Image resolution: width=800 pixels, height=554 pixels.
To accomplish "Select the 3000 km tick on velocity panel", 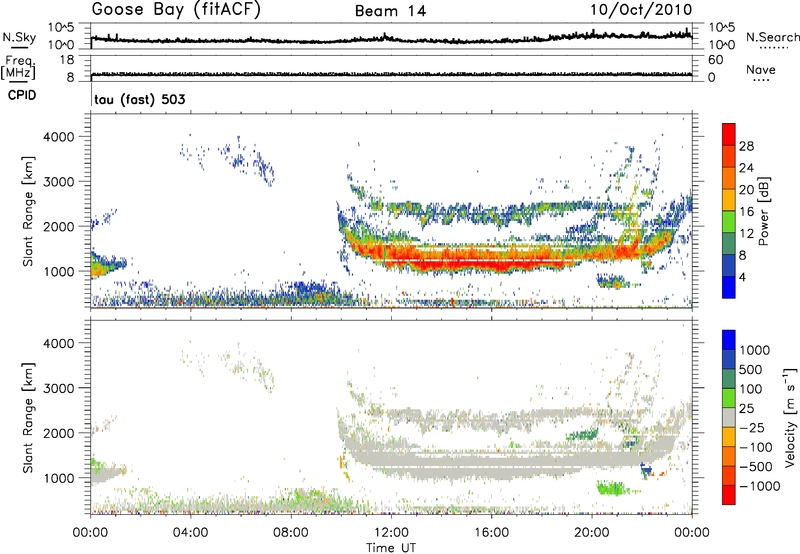I will click(x=59, y=388).
